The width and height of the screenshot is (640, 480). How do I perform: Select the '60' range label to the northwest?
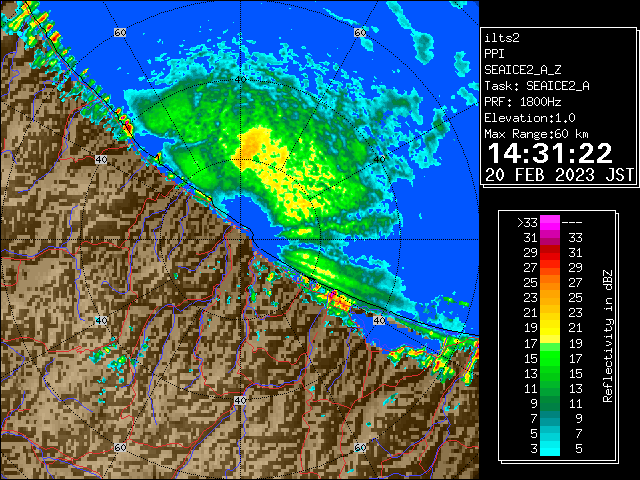coord(120,32)
